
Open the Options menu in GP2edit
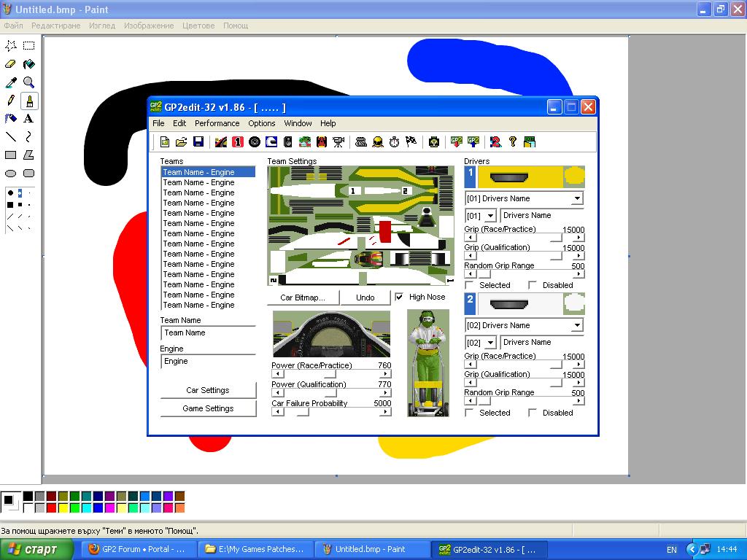click(261, 123)
